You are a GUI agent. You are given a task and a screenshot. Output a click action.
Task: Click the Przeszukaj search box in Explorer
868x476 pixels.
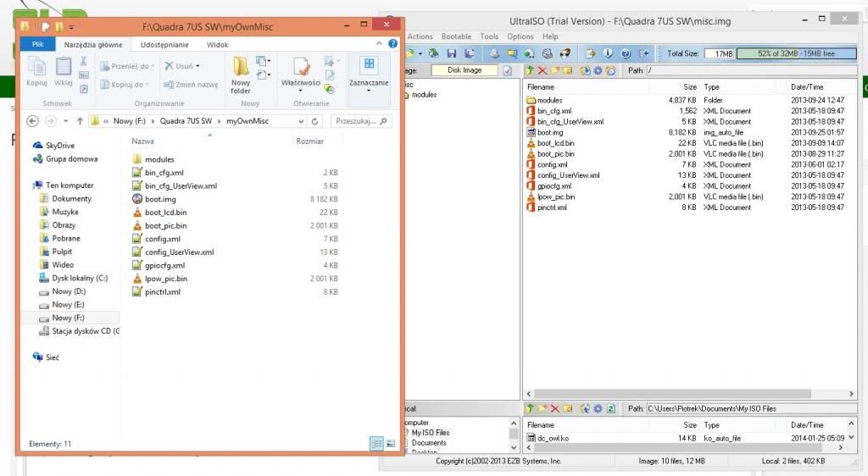(x=361, y=121)
